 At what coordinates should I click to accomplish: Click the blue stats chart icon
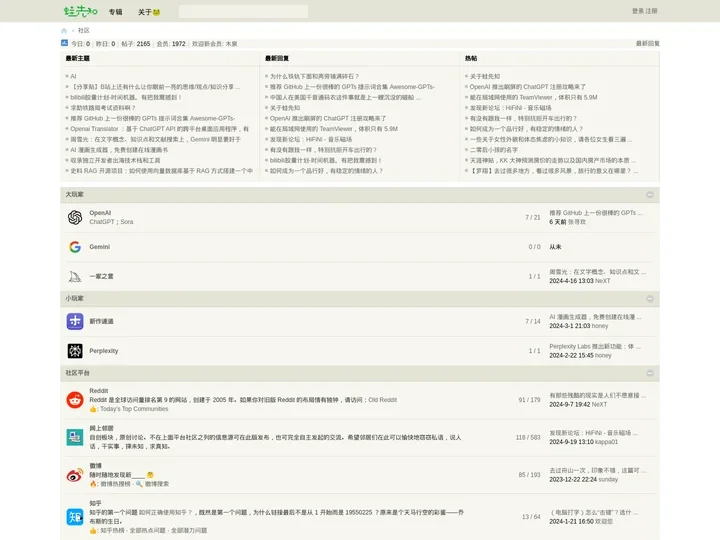64,43
